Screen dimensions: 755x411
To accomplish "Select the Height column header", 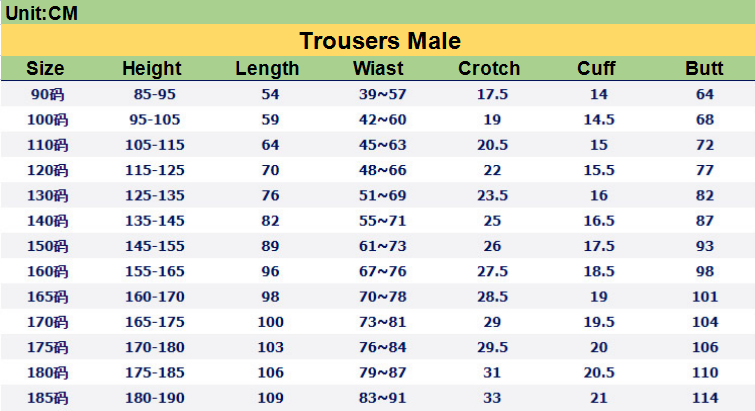I will tap(152, 68).
